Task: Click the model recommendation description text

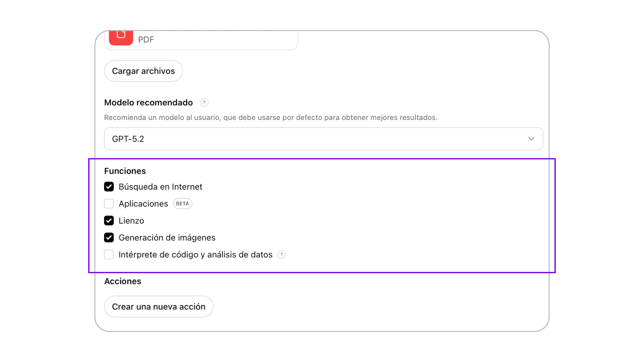Action: click(271, 118)
